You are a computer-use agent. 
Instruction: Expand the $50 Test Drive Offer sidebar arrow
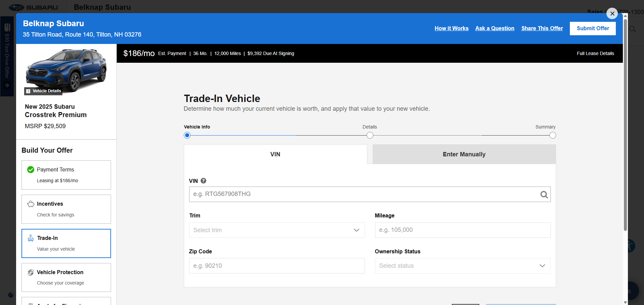coord(7,86)
